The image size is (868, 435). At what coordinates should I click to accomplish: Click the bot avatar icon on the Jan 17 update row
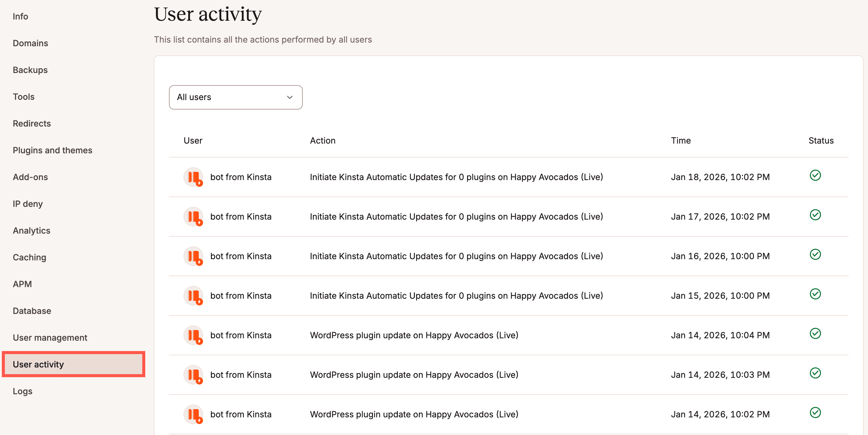[x=193, y=217]
